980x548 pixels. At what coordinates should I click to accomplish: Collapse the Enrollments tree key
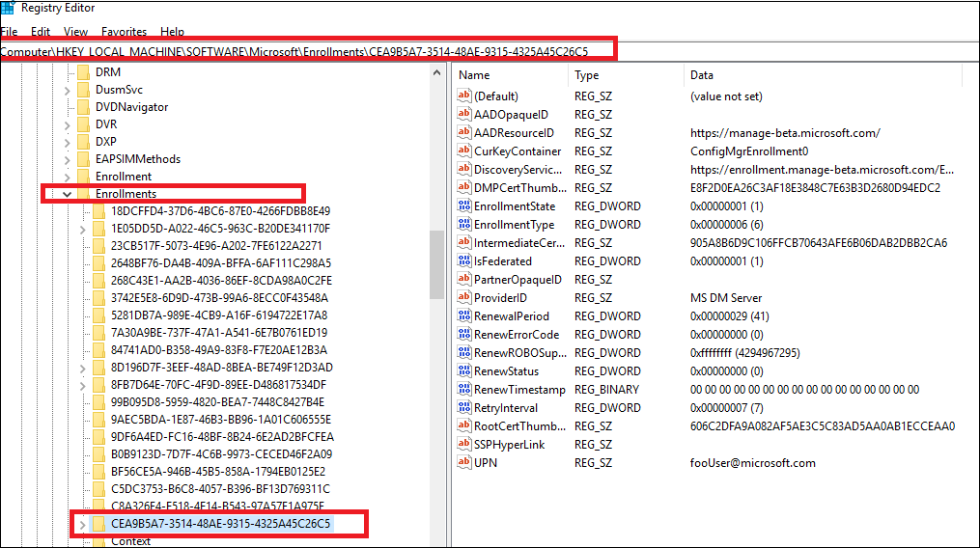pyautogui.click(x=67, y=194)
